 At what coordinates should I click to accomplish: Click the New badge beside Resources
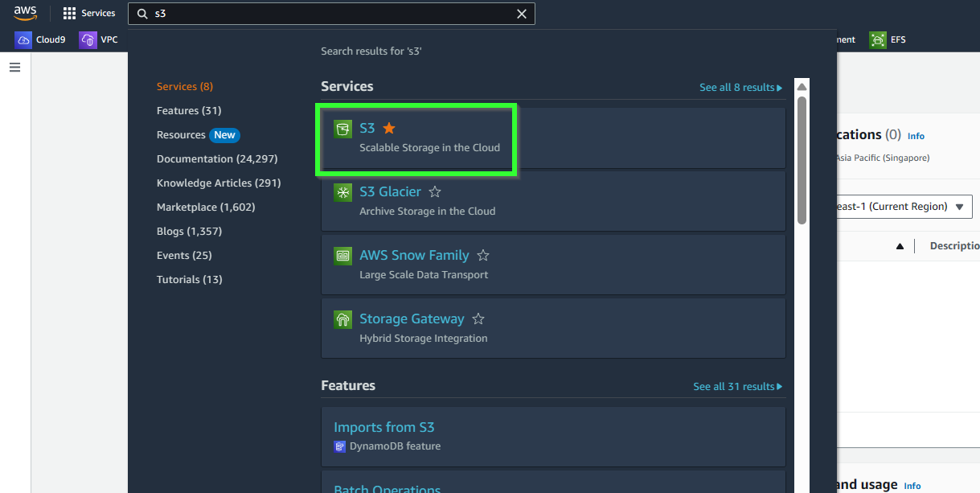(225, 135)
